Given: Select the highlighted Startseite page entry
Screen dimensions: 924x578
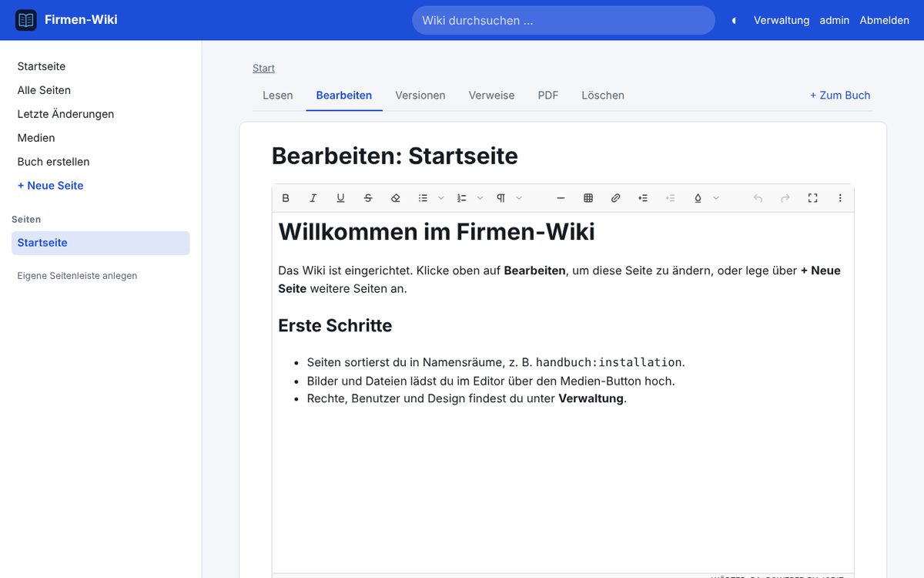Looking at the screenshot, I should 101,243.
